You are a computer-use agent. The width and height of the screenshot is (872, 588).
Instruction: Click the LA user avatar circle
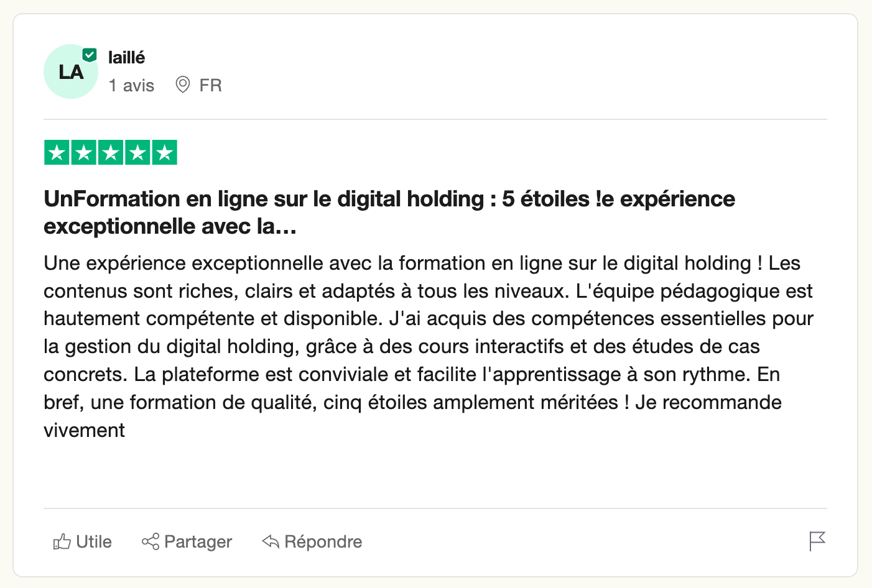(x=71, y=71)
